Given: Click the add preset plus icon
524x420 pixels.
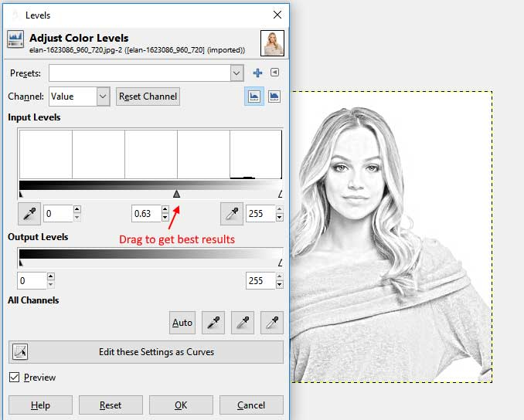Looking at the screenshot, I should point(257,73).
